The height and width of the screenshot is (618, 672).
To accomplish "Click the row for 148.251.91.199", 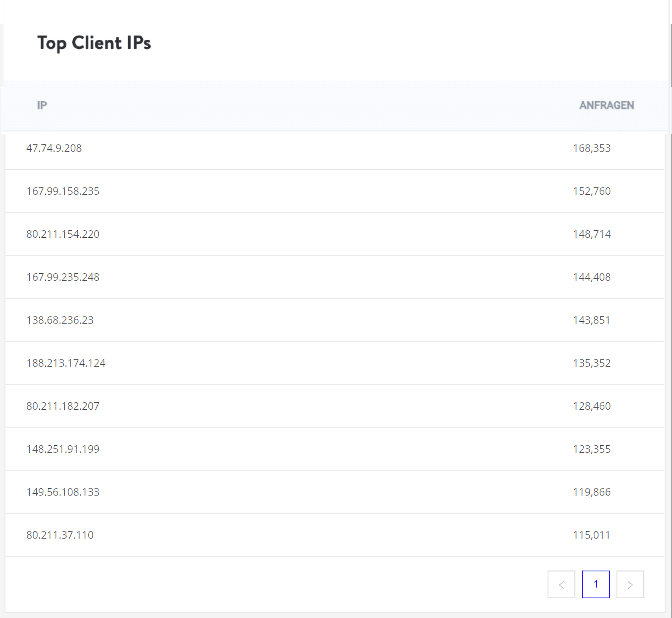I will pyautogui.click(x=63, y=449).
